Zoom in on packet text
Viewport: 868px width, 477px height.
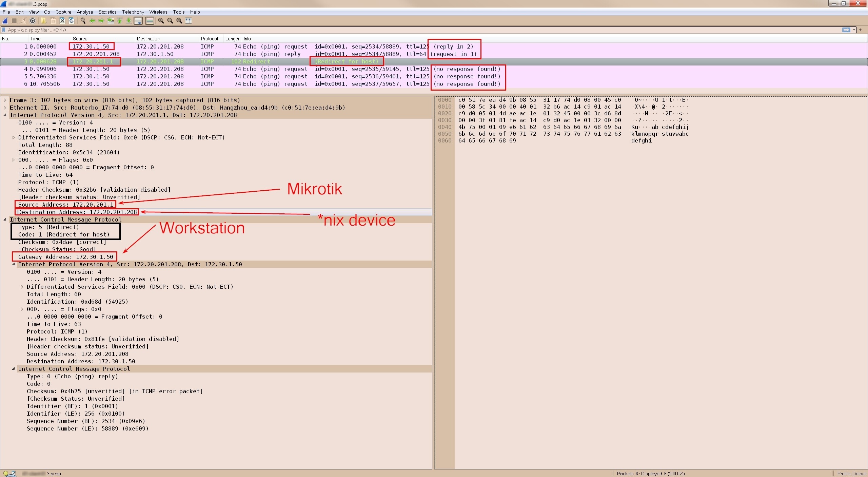161,21
